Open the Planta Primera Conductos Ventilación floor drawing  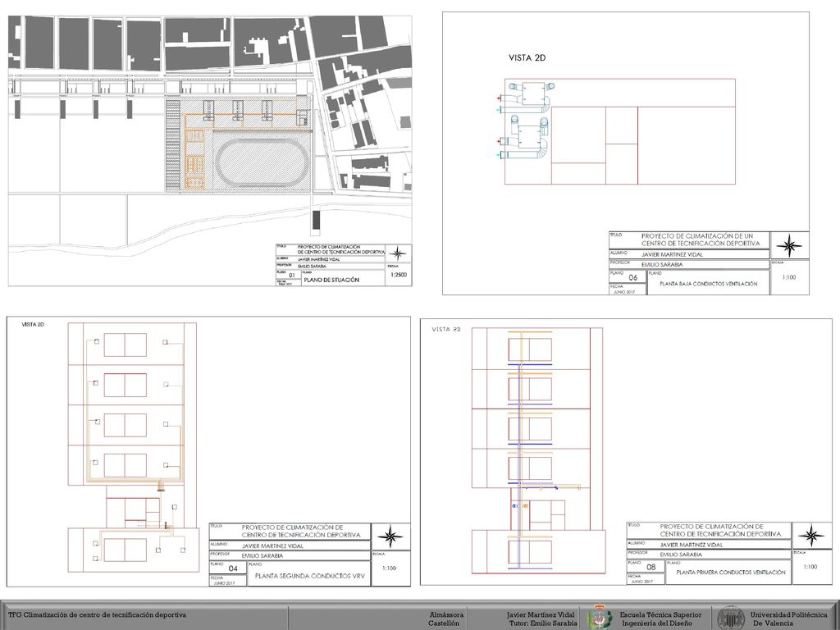click(626, 452)
